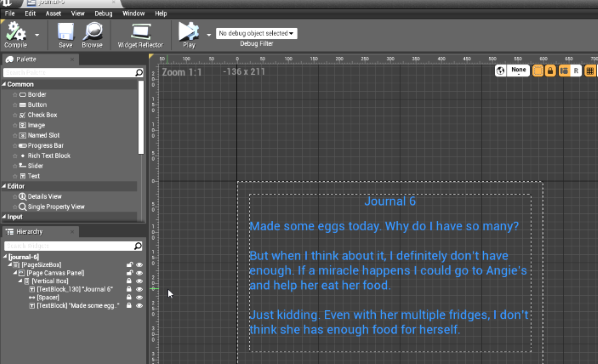Click the Hierarchy tab icon
The image size is (598, 364).
tap(10, 232)
